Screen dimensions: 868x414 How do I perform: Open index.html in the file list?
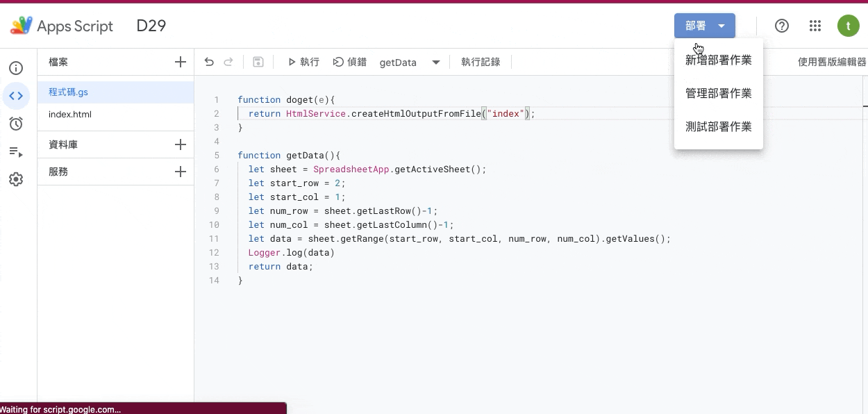[x=70, y=114]
